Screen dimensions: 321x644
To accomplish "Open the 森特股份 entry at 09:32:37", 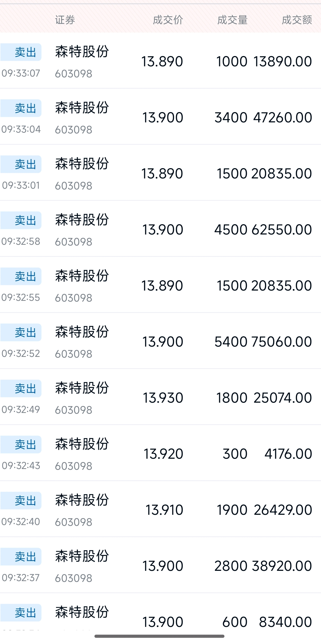I will [82, 556].
